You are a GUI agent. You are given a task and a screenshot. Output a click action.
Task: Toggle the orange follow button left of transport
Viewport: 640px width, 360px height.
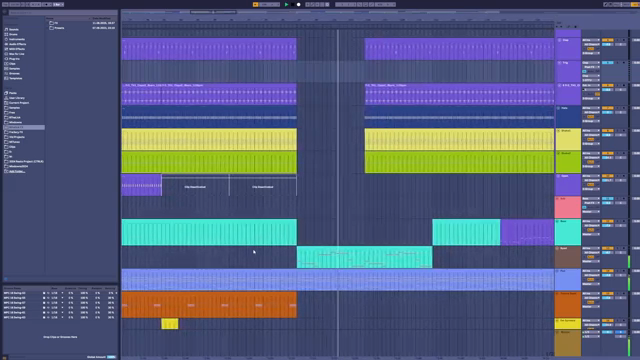click(256, 4)
